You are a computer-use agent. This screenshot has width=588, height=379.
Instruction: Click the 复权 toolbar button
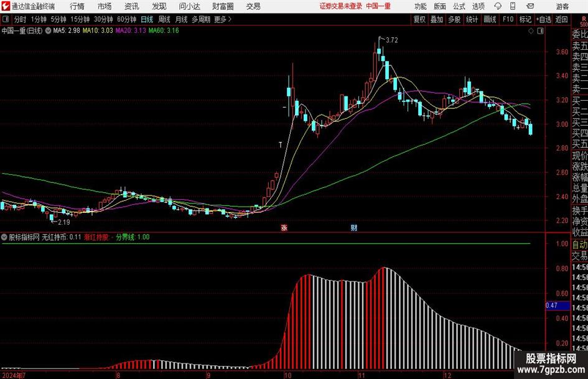(419, 19)
